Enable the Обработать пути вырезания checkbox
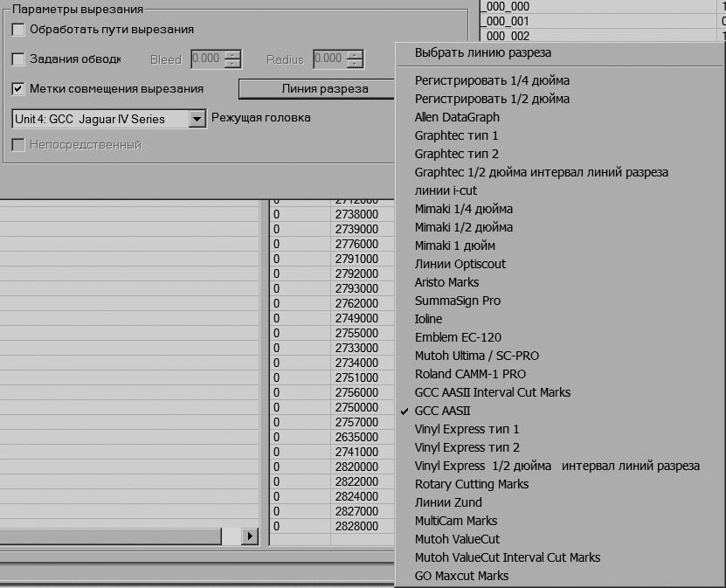Screen dimensions: 726x588 18,30
